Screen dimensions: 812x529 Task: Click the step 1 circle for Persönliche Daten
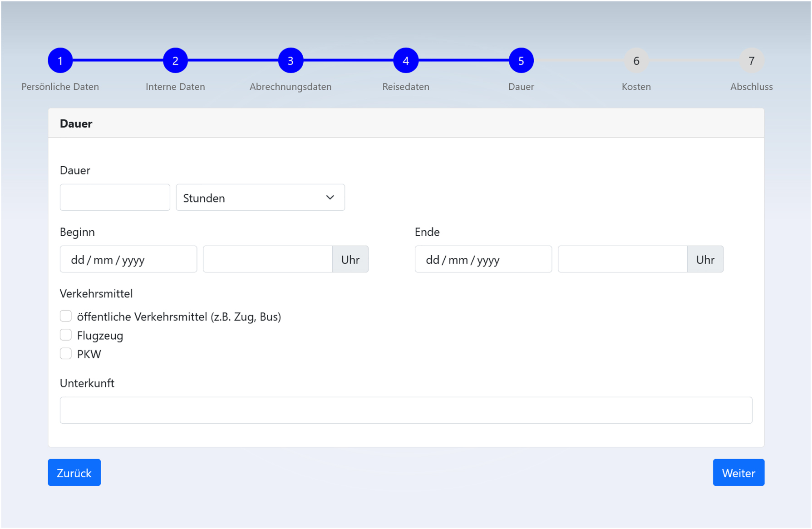[60, 59]
